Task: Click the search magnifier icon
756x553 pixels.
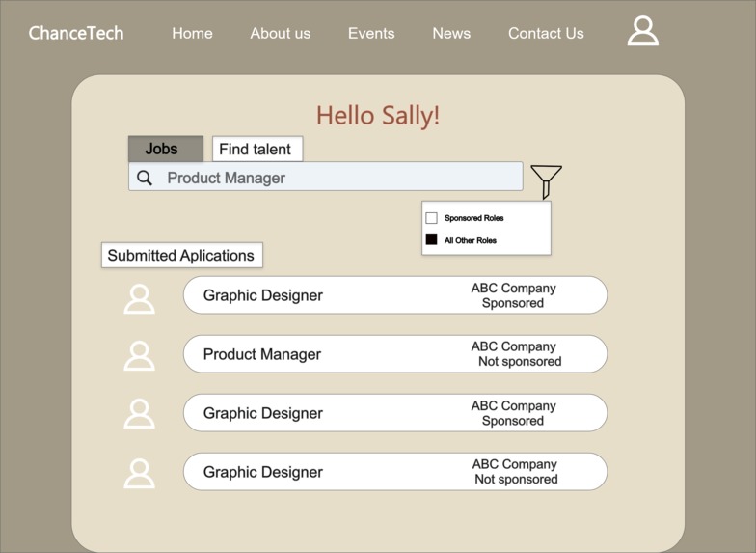Action: [x=145, y=178]
